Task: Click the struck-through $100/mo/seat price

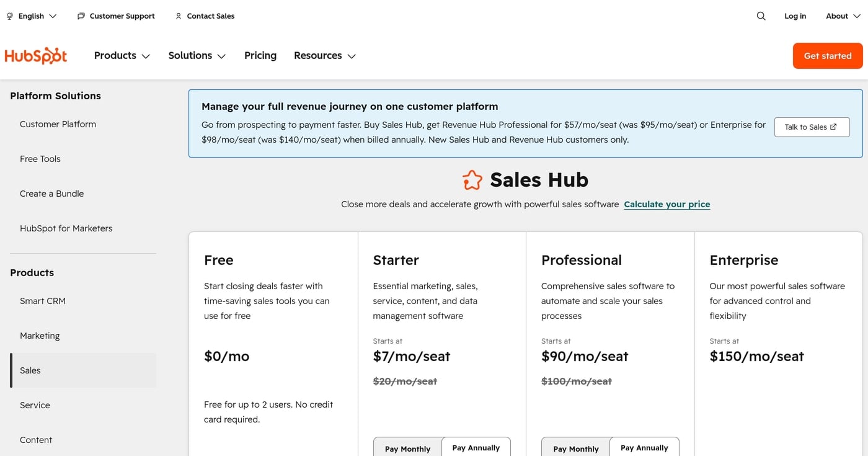Action: (577, 382)
